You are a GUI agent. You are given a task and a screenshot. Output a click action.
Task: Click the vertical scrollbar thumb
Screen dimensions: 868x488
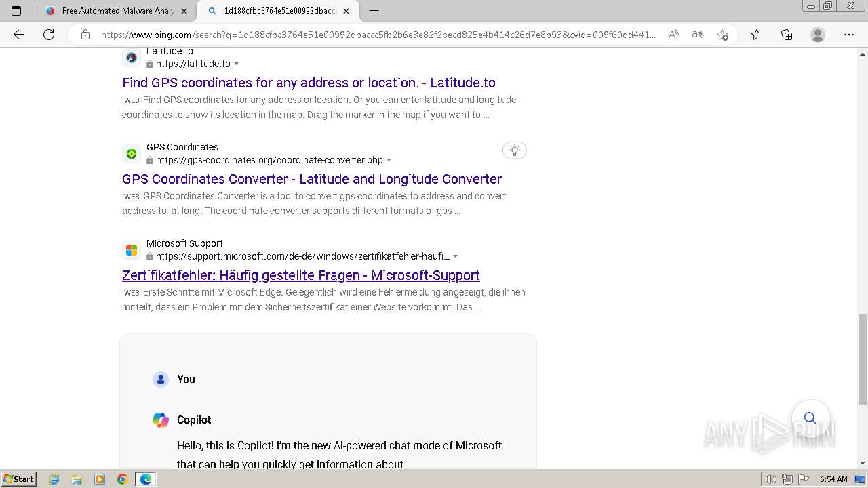click(x=863, y=358)
